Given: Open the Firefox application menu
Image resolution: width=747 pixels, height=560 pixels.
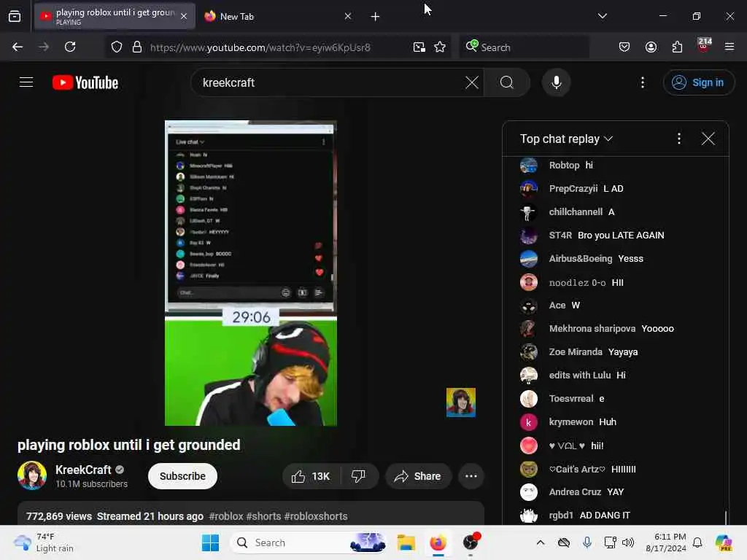Looking at the screenshot, I should (729, 47).
